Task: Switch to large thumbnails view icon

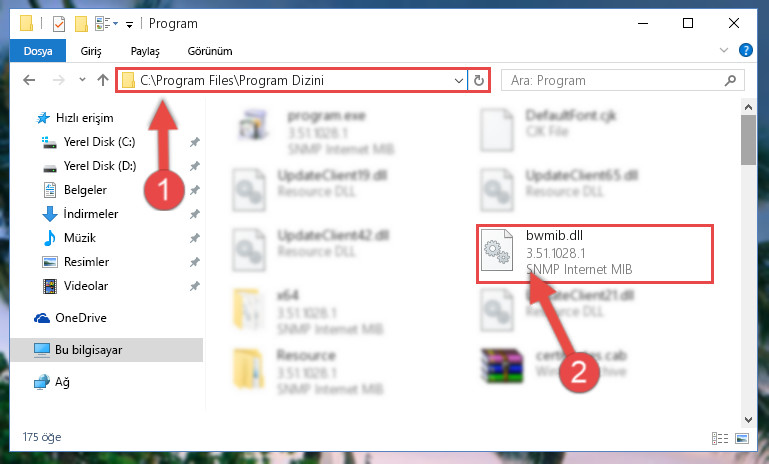Action: pyautogui.click(x=742, y=438)
